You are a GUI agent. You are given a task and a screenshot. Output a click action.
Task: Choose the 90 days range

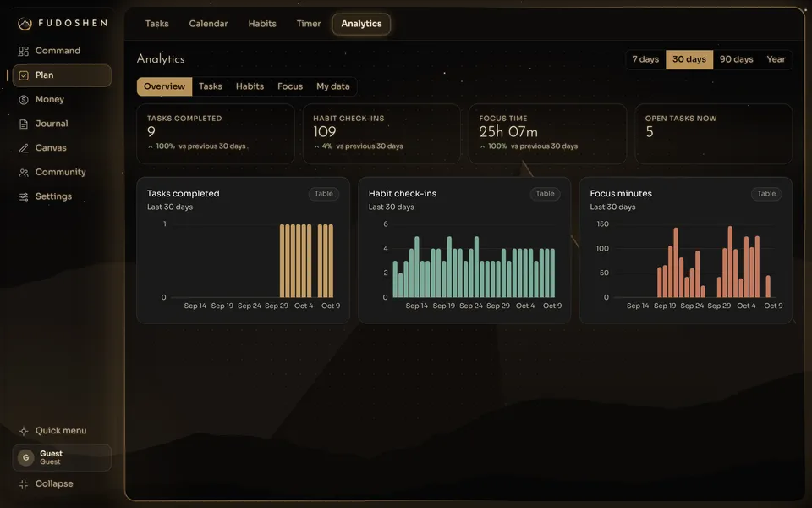tap(737, 59)
